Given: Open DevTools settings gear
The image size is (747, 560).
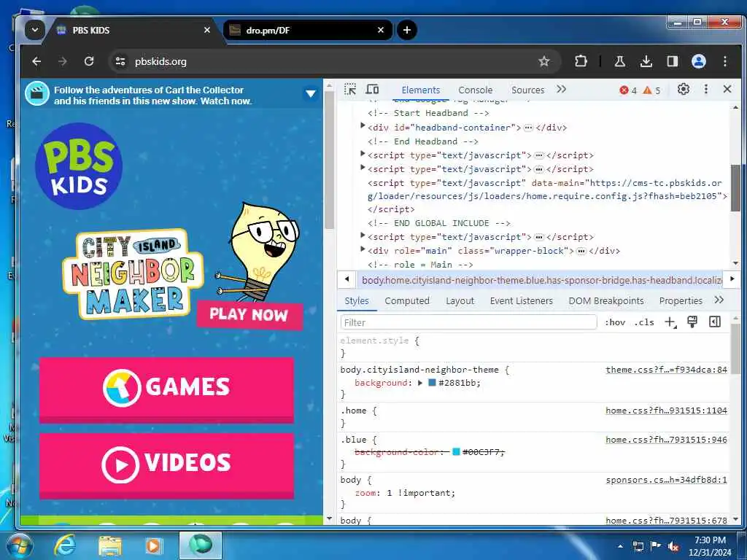Looking at the screenshot, I should pos(683,90).
